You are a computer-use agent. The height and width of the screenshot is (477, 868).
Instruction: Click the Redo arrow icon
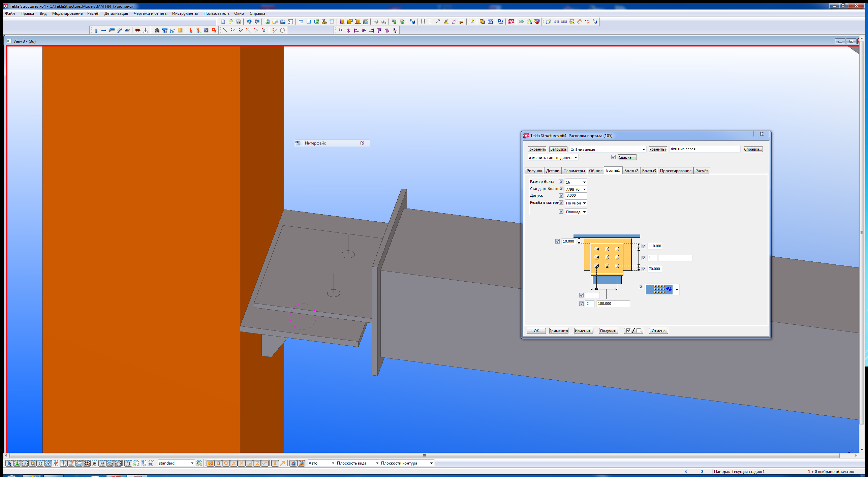coord(257,22)
